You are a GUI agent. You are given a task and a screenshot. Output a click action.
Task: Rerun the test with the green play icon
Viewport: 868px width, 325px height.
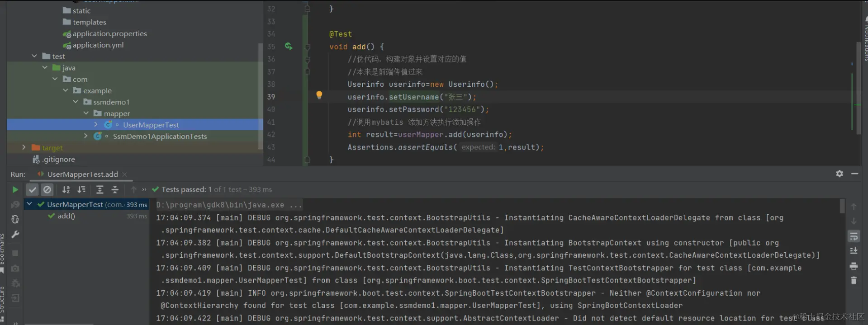point(15,190)
